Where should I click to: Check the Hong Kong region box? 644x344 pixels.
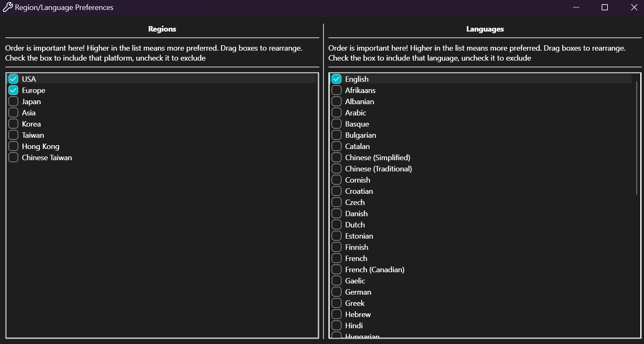click(13, 146)
